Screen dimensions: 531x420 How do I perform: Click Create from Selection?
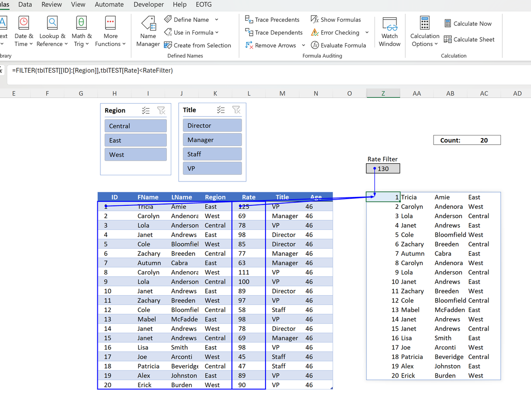[197, 45]
